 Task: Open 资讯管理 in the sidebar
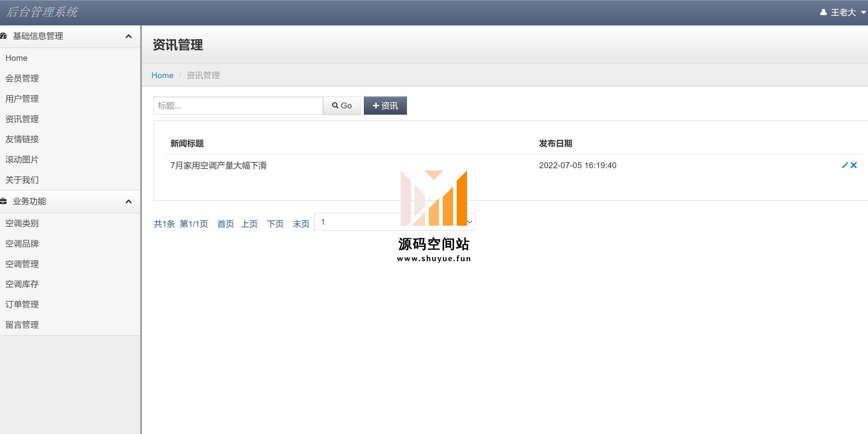click(22, 119)
